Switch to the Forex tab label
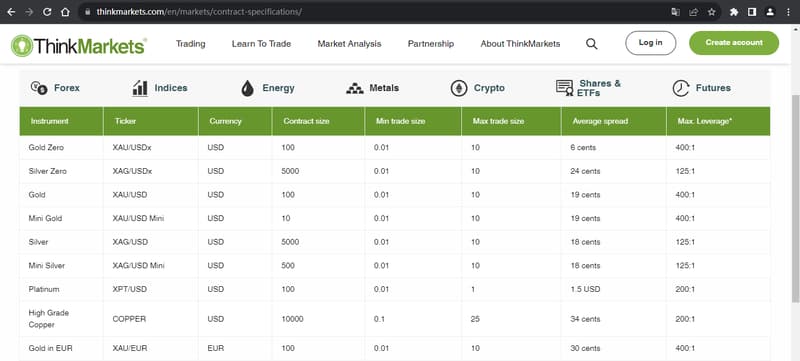The height and width of the screenshot is (361, 800). (x=67, y=88)
